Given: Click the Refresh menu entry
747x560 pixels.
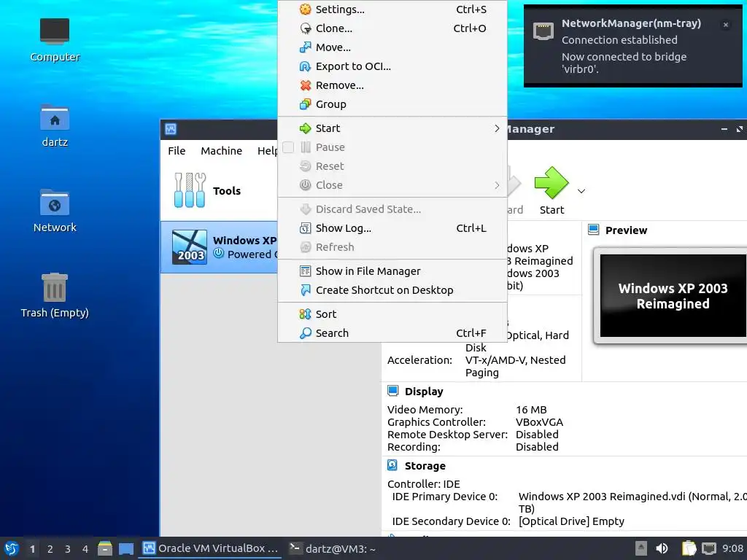Looking at the screenshot, I should pos(392,247).
